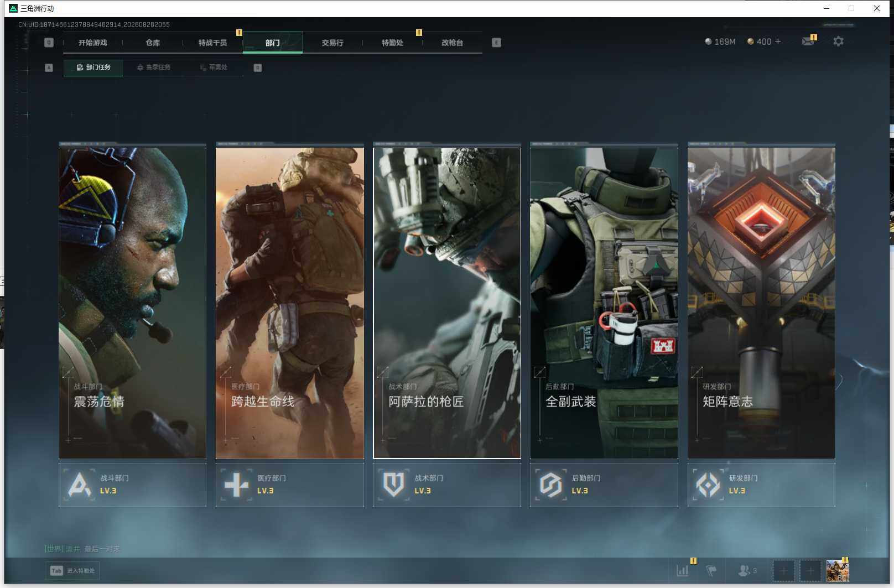Open the 开始游戏 tab
The image size is (894, 588).
point(92,43)
